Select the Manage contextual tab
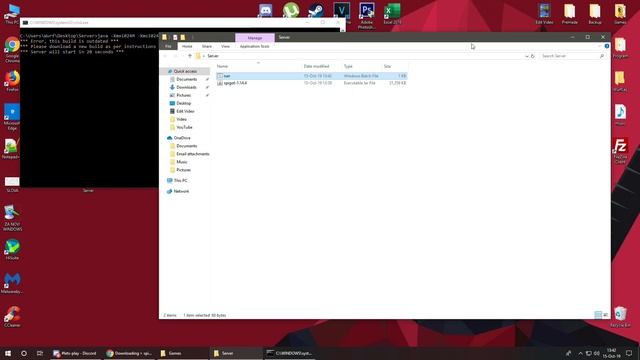 pos(255,38)
